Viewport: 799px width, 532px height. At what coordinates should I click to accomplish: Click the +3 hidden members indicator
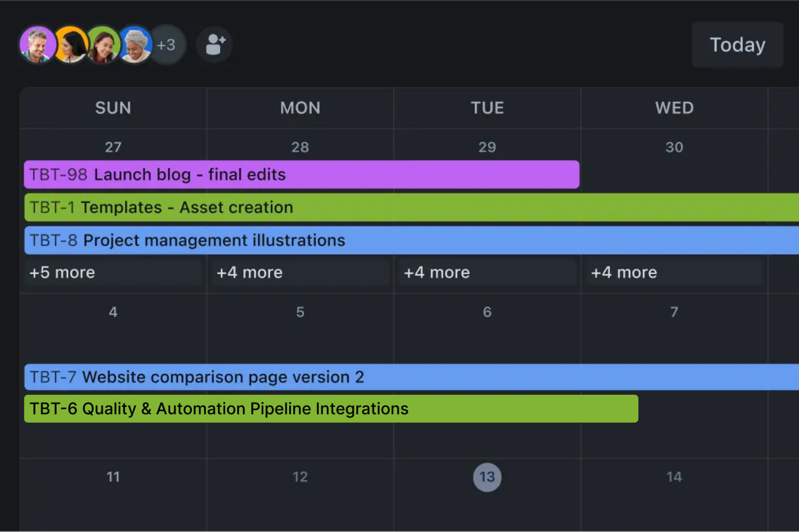[x=167, y=44]
